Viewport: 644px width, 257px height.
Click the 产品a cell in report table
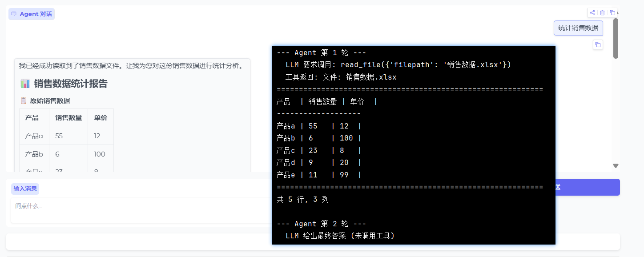pos(34,136)
